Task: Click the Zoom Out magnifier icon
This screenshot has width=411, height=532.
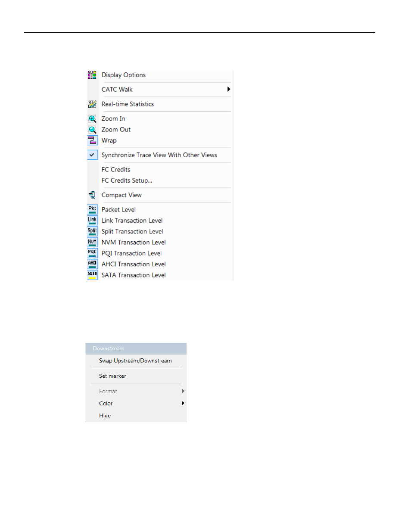Action: point(92,130)
